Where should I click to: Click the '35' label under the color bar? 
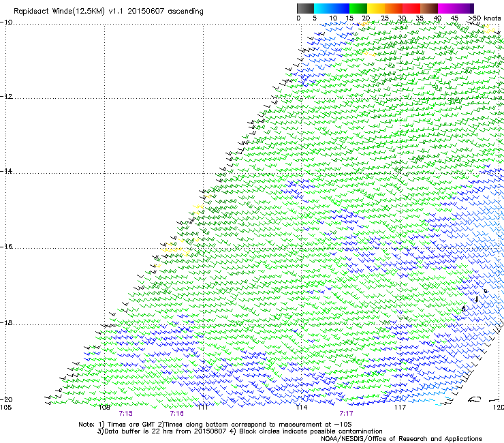coord(420,18)
